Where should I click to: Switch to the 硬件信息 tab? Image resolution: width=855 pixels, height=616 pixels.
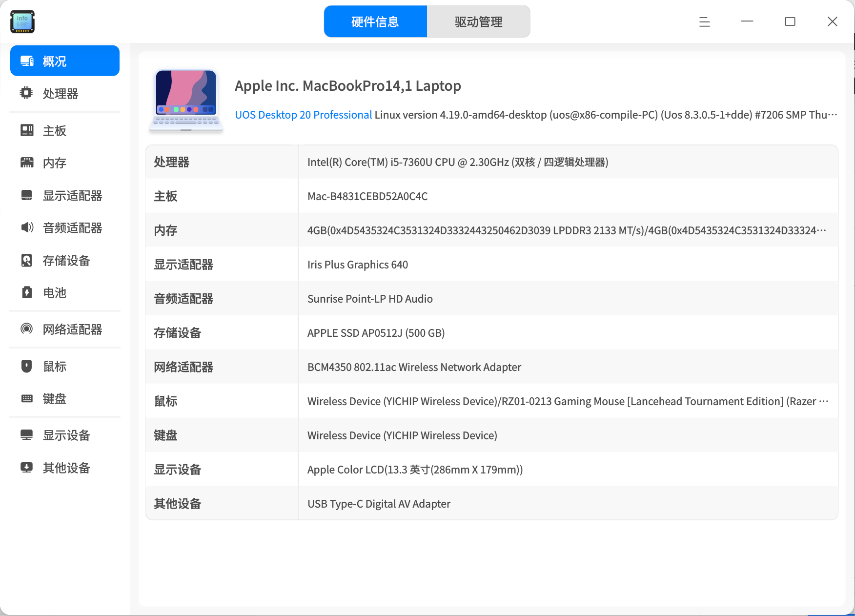375,21
